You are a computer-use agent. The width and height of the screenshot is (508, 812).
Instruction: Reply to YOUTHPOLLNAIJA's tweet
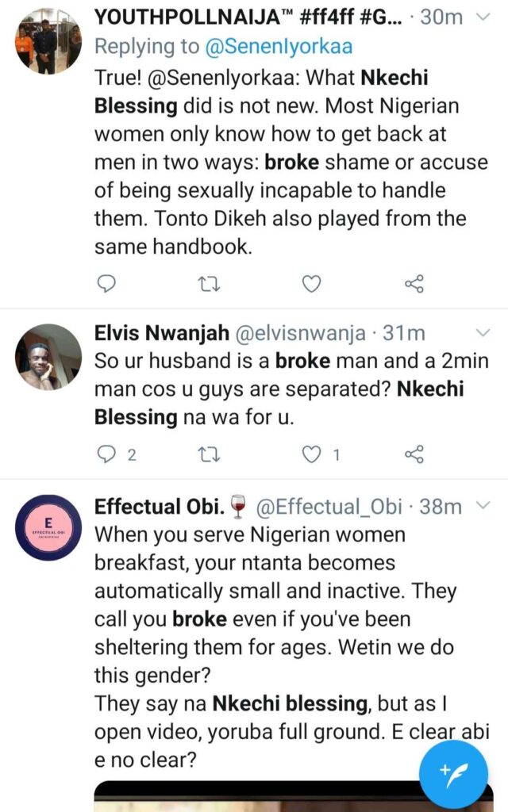[x=106, y=283]
